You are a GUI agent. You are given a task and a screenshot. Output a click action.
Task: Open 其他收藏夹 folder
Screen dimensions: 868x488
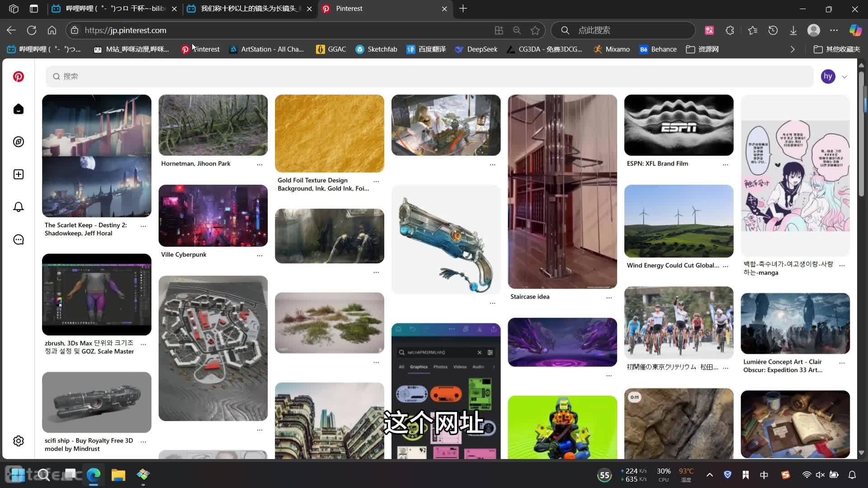(x=836, y=49)
